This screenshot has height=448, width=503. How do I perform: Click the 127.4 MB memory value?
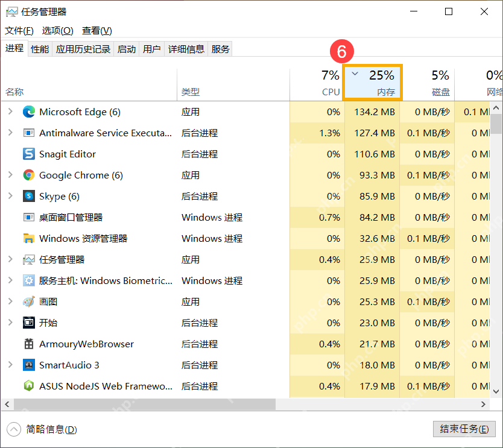(x=375, y=133)
